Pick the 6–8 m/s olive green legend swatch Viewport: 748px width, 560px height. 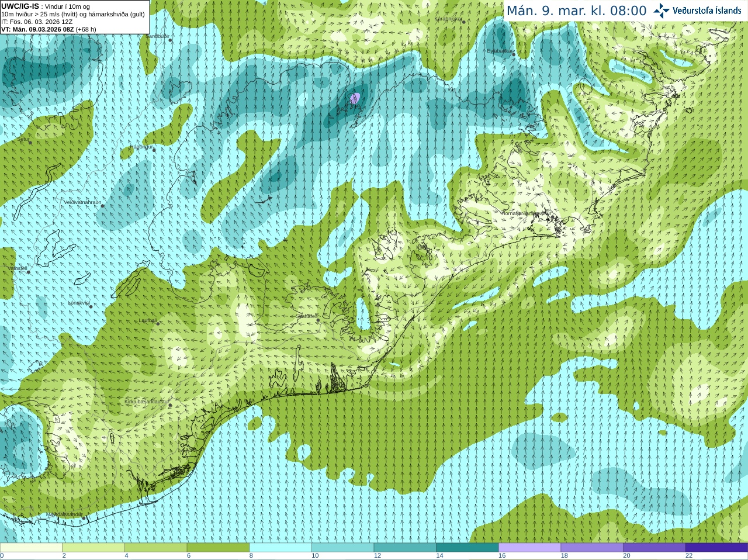click(218, 548)
